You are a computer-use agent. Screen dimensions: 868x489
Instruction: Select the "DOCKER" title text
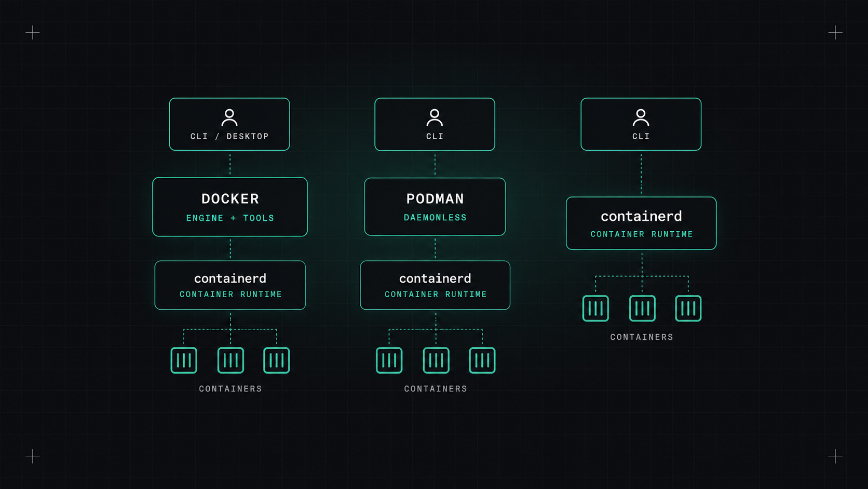[x=230, y=199]
